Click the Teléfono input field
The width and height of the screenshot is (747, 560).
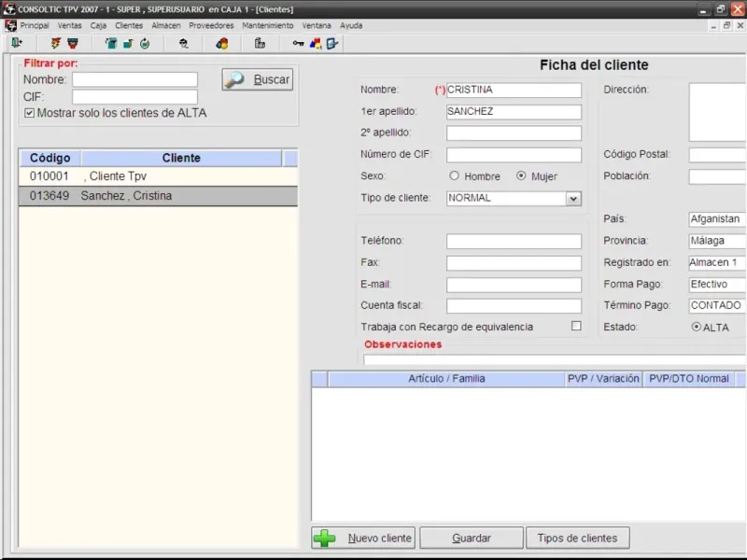click(514, 241)
